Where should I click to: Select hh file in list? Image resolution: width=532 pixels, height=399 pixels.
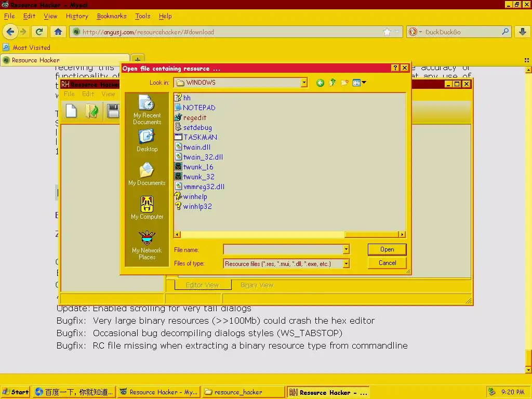click(182, 98)
